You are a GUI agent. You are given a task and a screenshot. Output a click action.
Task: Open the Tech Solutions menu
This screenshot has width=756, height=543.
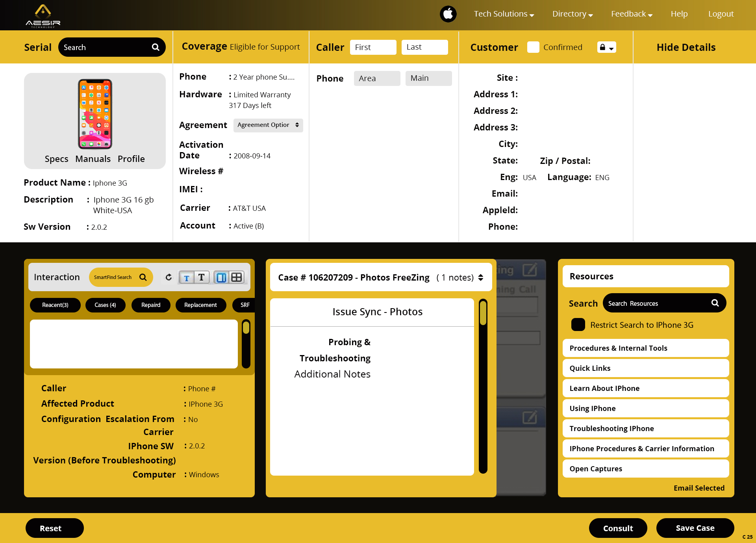504,14
